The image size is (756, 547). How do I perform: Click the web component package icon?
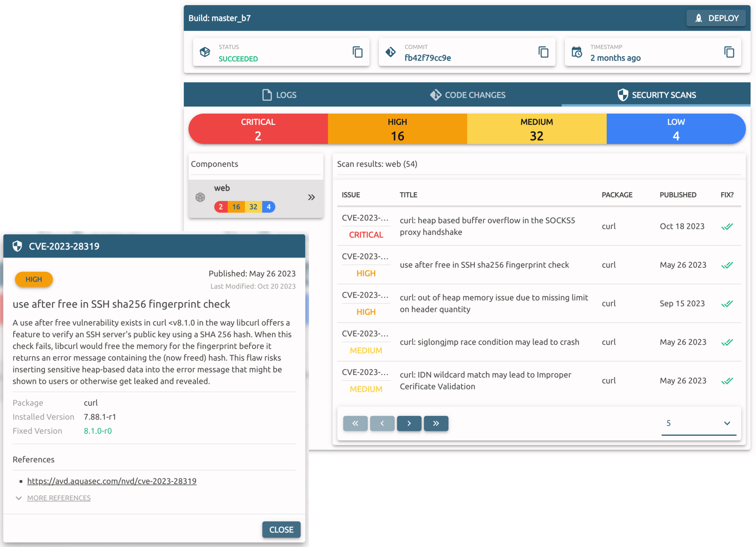(x=200, y=197)
